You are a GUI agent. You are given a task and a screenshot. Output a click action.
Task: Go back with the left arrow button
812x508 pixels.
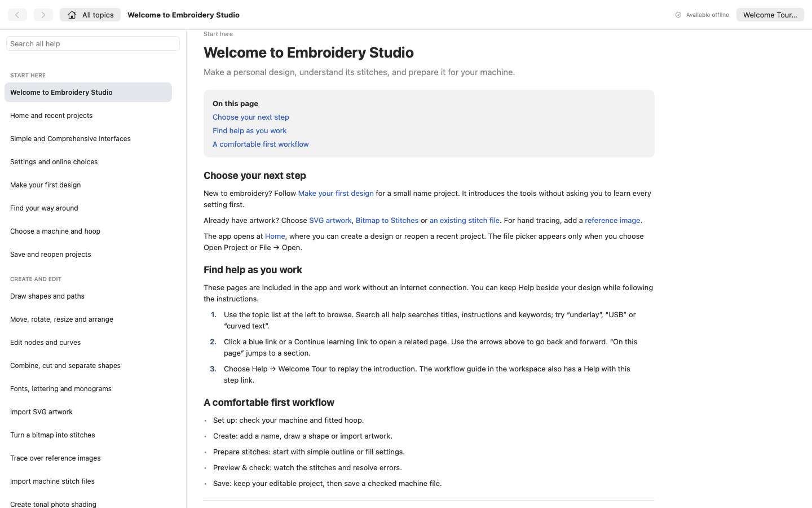tap(17, 15)
